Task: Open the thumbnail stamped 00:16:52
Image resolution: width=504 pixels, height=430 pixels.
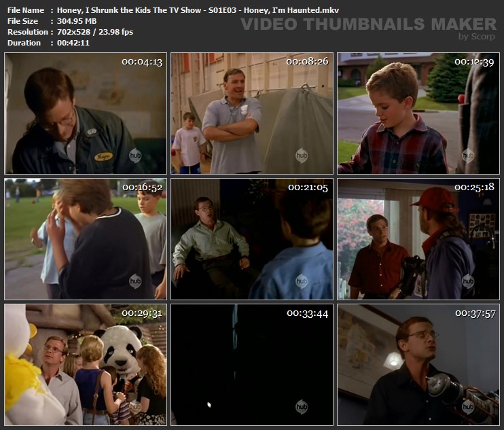Action: click(x=86, y=239)
